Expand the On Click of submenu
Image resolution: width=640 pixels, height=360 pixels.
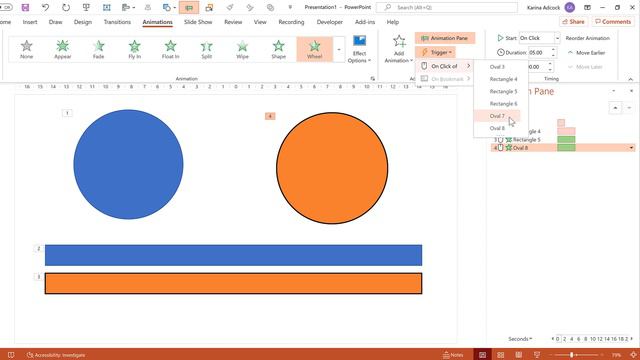click(444, 66)
